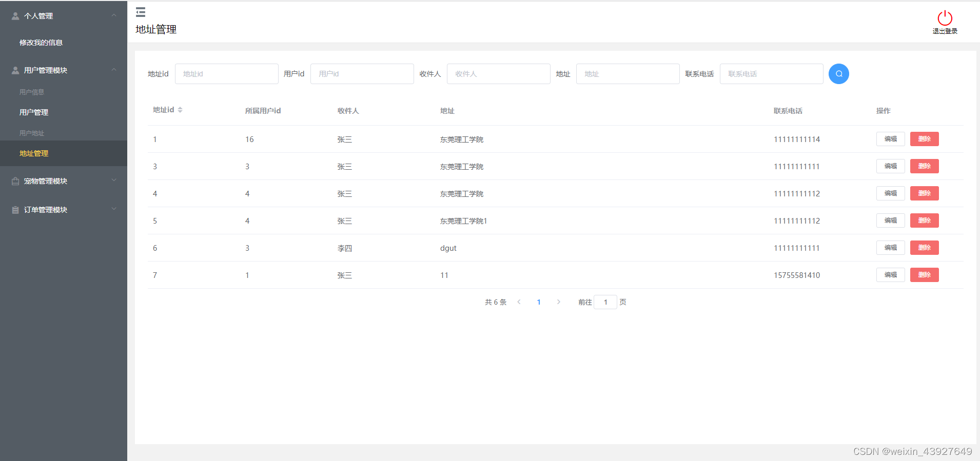Click the 订单管理模块 clipboard icon
This screenshot has height=461, width=980.
[15, 210]
